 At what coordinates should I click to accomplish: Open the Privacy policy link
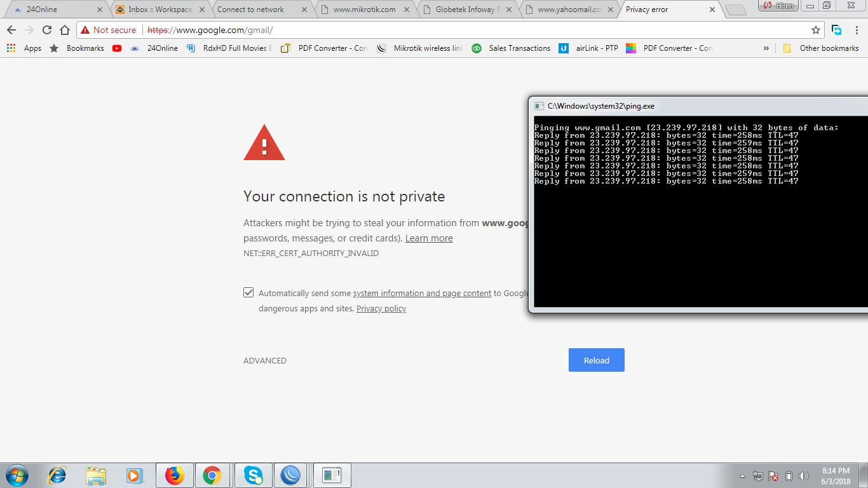[381, 308]
